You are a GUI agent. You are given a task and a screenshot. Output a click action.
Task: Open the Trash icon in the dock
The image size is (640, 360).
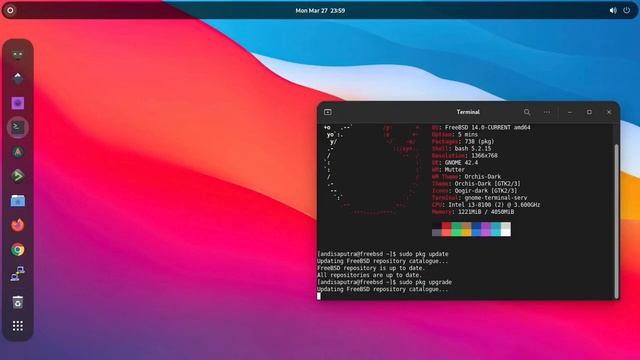tap(18, 302)
